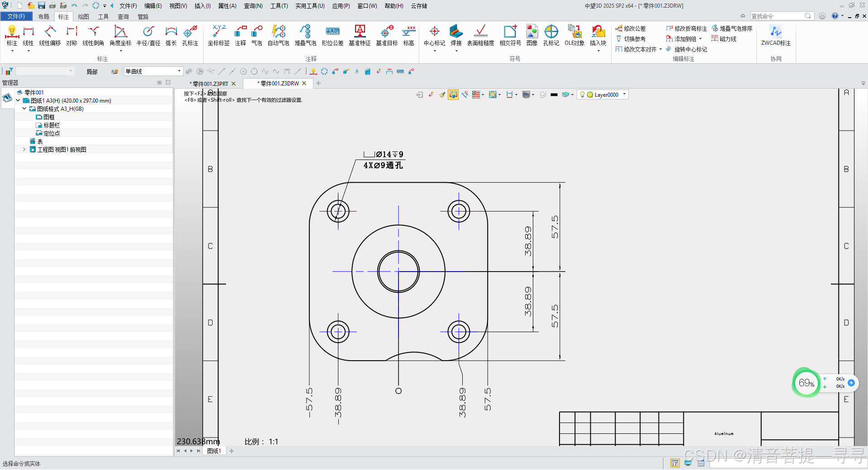
Task: Click the 修改折弯标注 command
Action: 686,28
